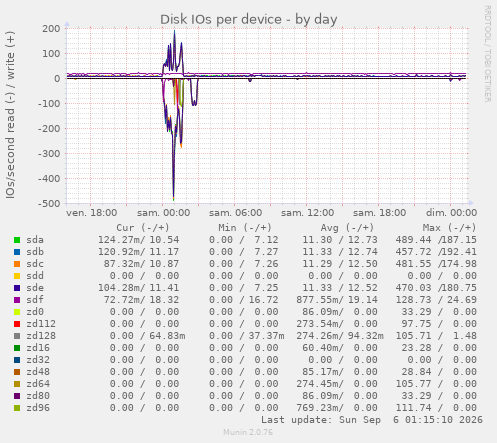Click sdc max value 481.55 /174.98
The image size is (497, 443).
click(436, 264)
